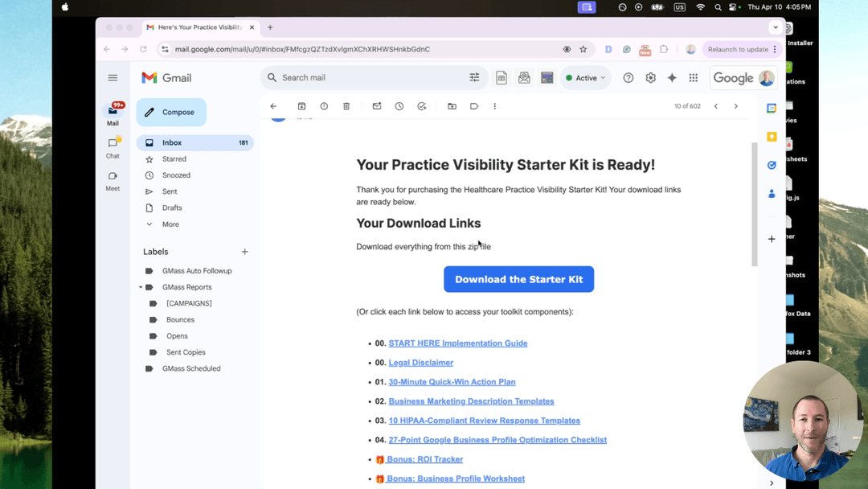Open the Active status dropdown
The width and height of the screenshot is (868, 489).
click(585, 77)
